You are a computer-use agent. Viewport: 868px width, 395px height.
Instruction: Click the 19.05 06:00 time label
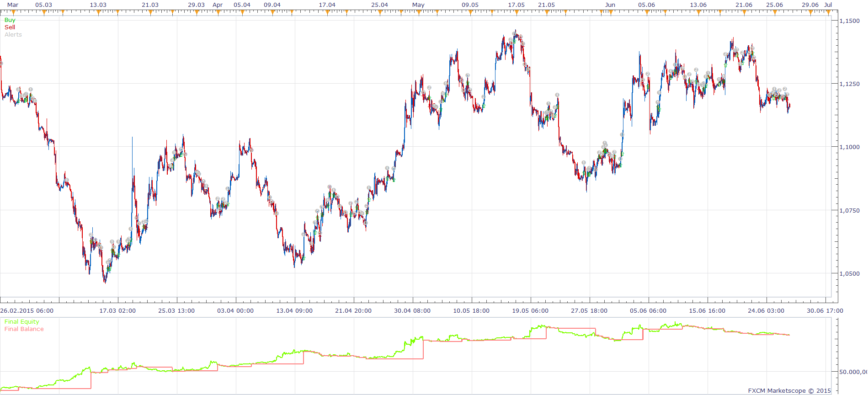tap(530, 311)
